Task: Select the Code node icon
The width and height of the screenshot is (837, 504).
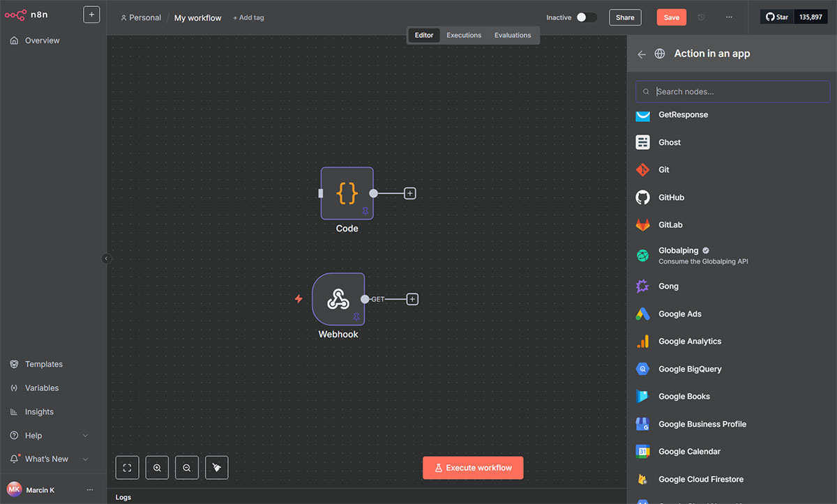Action: pyautogui.click(x=347, y=193)
